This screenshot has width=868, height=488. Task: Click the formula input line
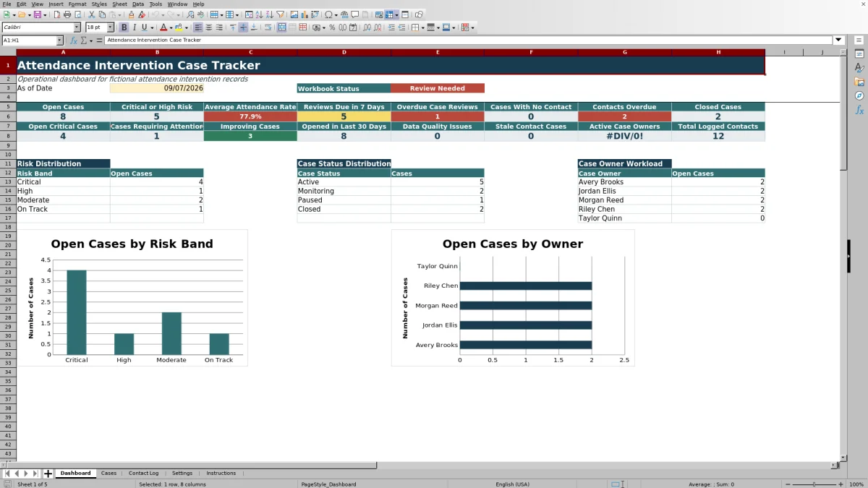(x=469, y=40)
